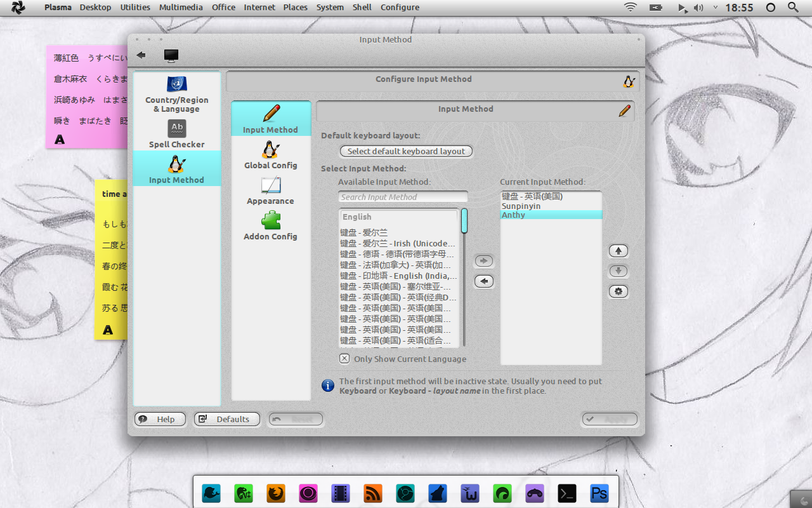
Task: Open the film strip video player icon
Action: click(x=341, y=493)
